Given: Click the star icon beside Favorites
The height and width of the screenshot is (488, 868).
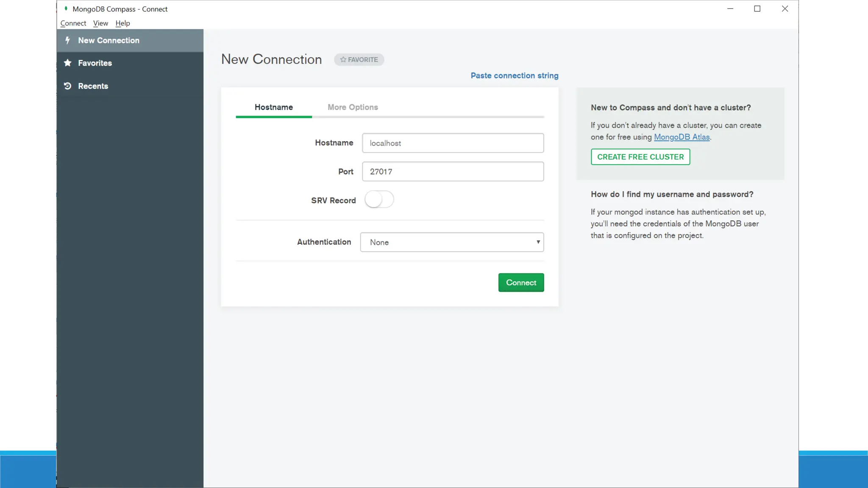Looking at the screenshot, I should click(67, 63).
